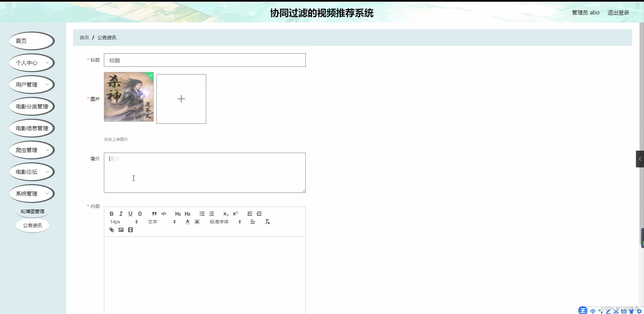Image resolution: width=644 pixels, height=314 pixels.
Task: Click inside the 标题 input field
Action: click(x=205, y=60)
